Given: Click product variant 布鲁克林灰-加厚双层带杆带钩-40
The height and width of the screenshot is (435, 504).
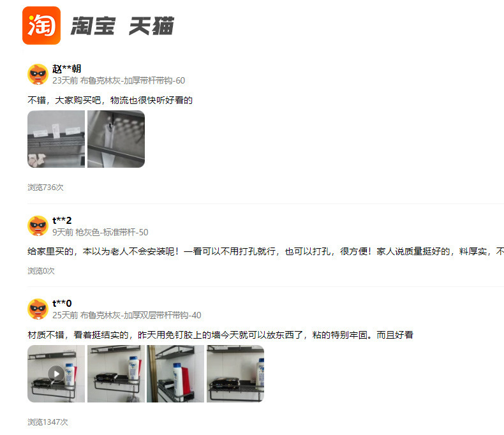Looking at the screenshot, I should coord(141,315).
